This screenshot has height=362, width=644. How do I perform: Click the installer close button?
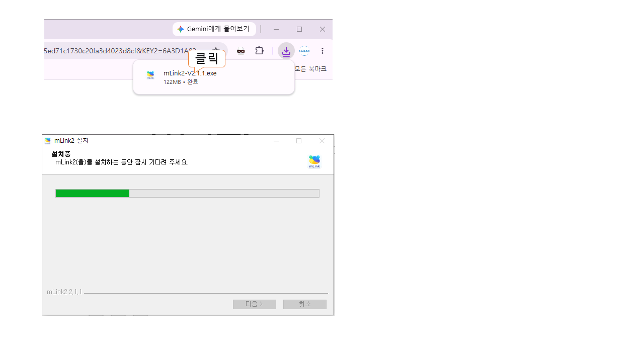[x=322, y=141]
